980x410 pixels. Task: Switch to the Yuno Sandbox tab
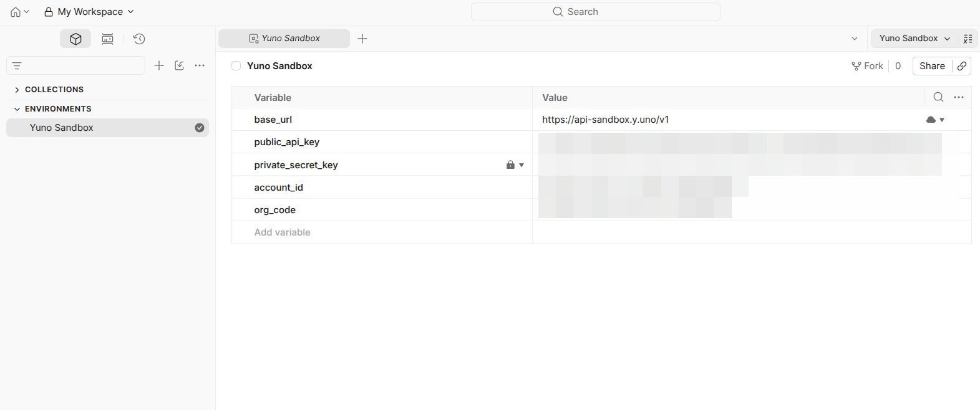tap(284, 38)
